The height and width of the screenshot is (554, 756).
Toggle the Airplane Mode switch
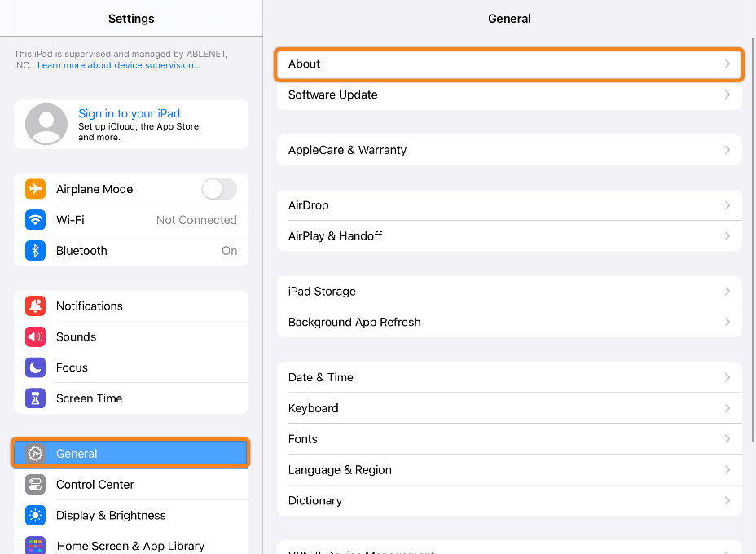219,189
